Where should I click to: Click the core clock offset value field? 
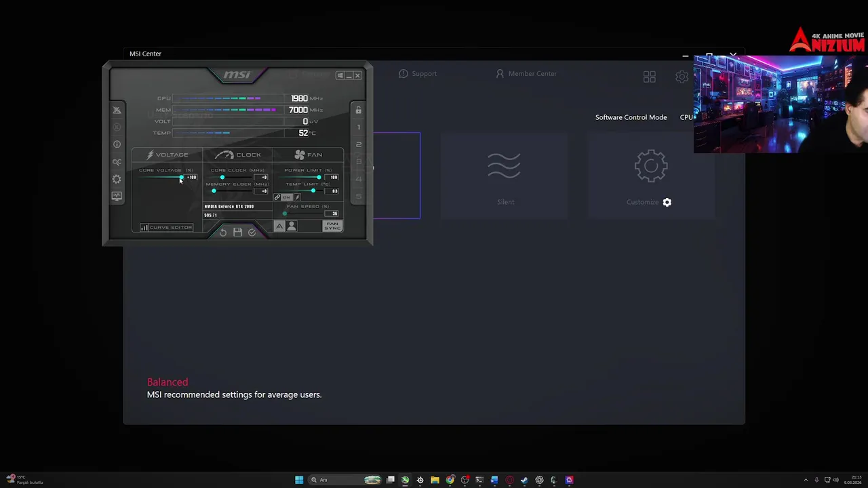pos(261,178)
